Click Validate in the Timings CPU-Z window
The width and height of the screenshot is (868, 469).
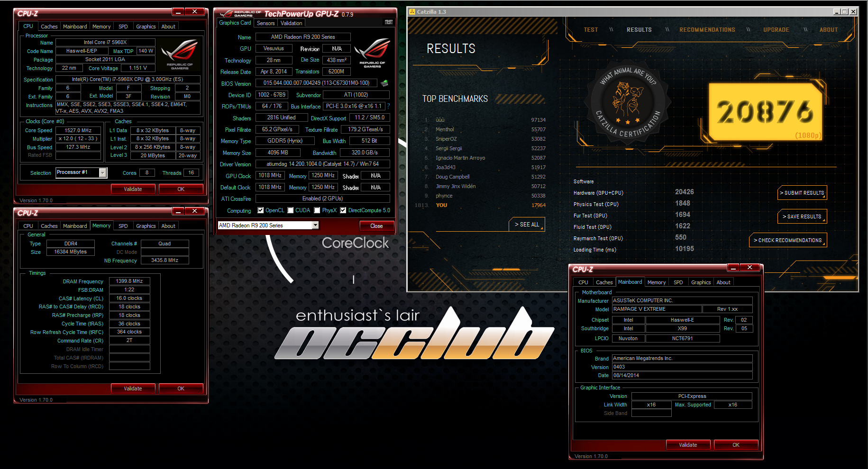(133, 388)
